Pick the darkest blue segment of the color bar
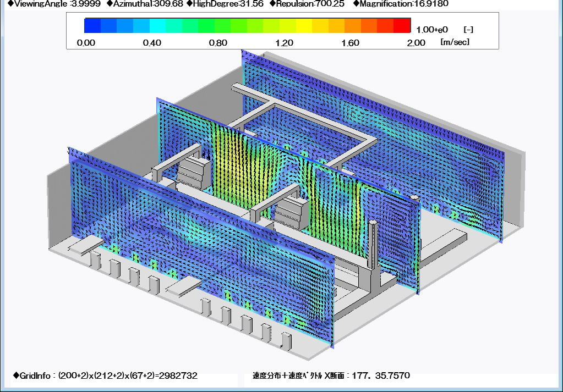The width and height of the screenshot is (563, 392). coord(92,25)
